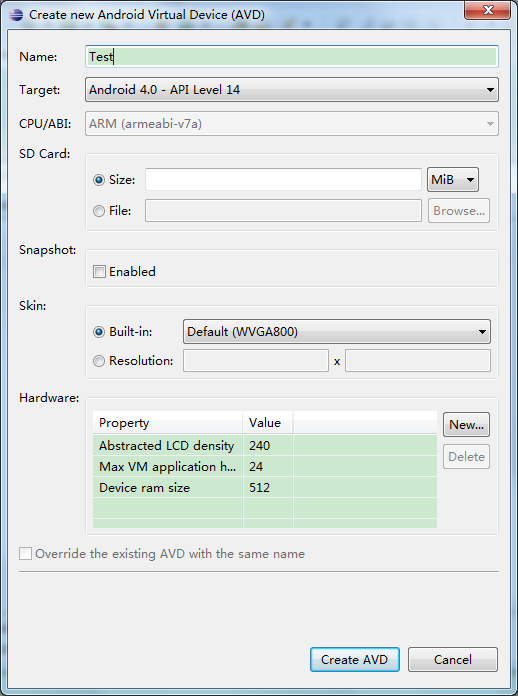Image resolution: width=518 pixels, height=696 pixels.
Task: Focus the Name field containing Test
Action: pyautogui.click(x=292, y=57)
